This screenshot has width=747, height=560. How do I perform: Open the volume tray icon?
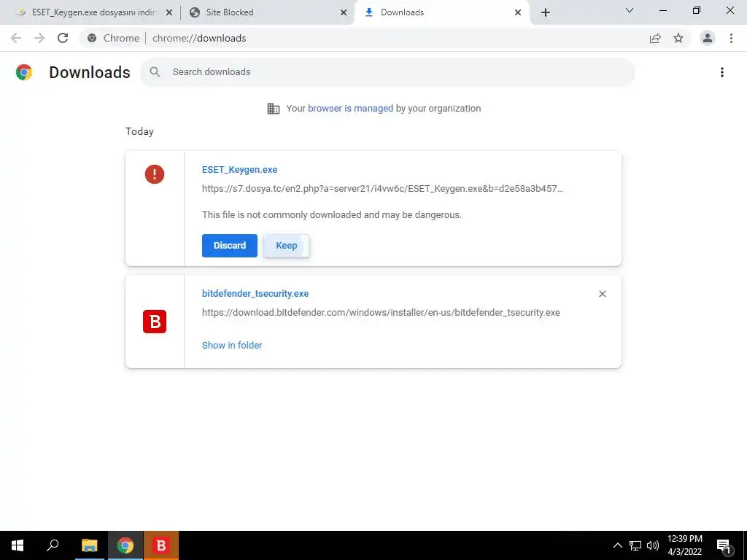click(653, 545)
